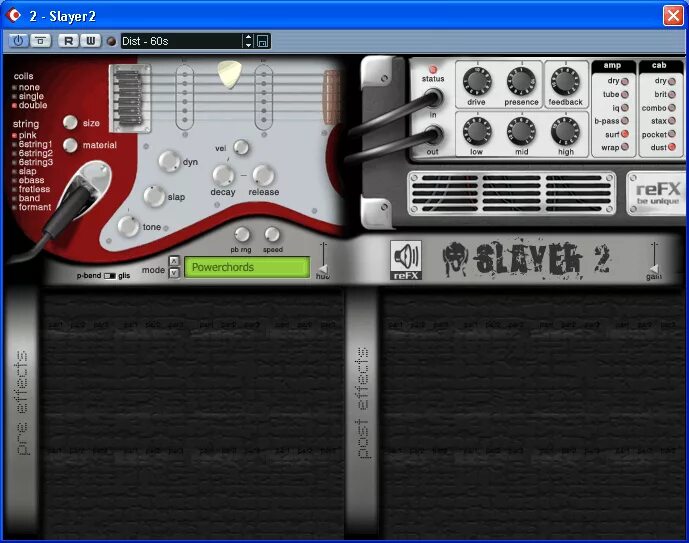This screenshot has width=689, height=543.
Task: Click the dyn knob on the guitar
Action: [169, 161]
